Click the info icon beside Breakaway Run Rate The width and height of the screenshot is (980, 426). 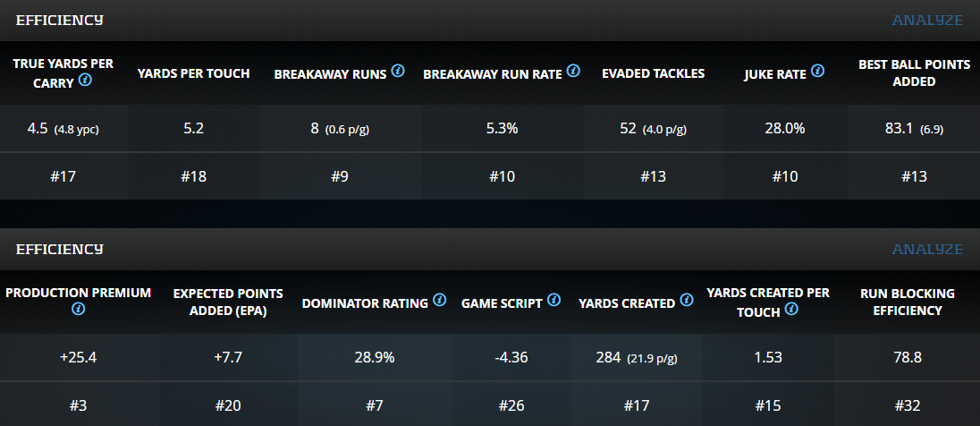click(574, 71)
